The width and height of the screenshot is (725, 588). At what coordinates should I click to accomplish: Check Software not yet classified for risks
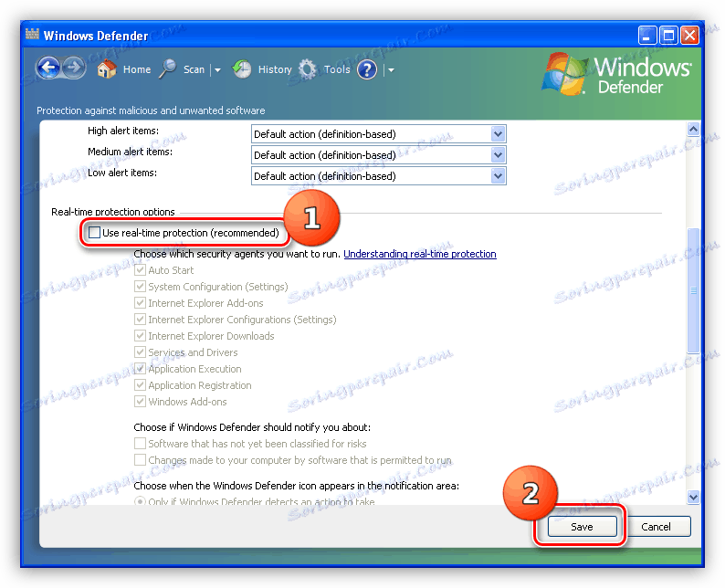tap(140, 444)
